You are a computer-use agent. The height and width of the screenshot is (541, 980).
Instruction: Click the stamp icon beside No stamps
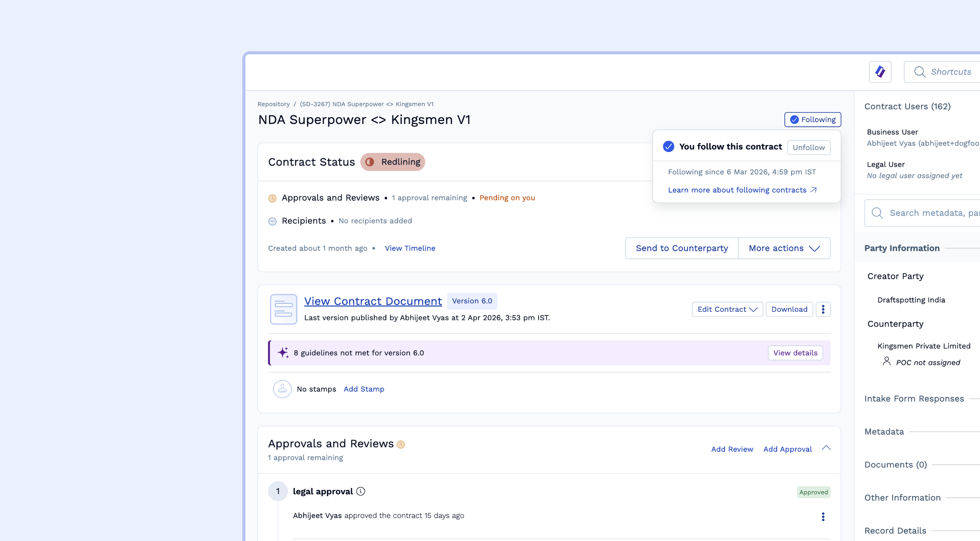point(282,389)
